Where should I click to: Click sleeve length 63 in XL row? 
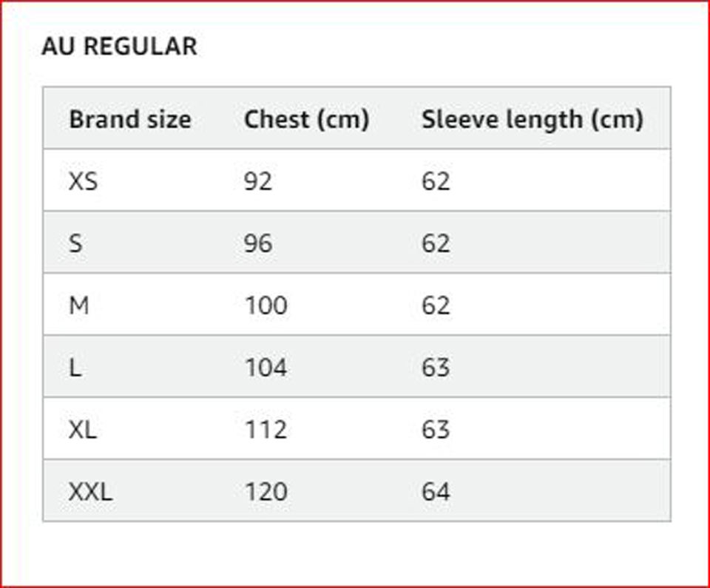[x=436, y=430]
